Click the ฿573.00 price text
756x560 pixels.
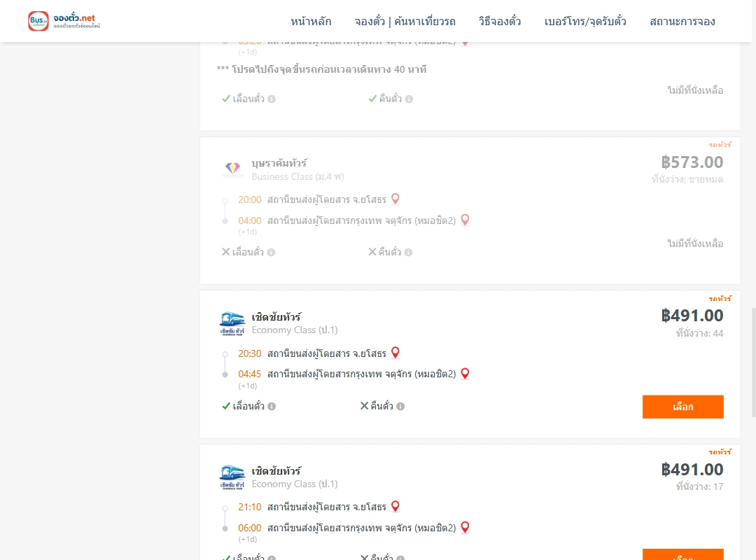click(x=692, y=162)
